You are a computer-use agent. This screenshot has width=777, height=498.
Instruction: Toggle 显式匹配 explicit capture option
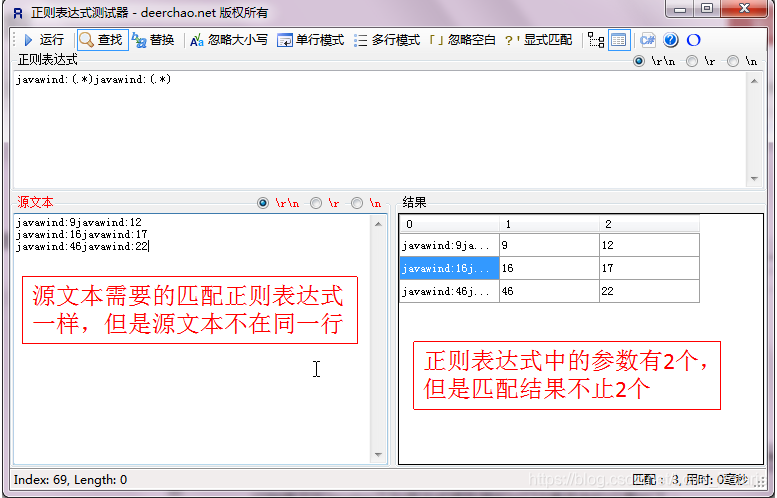coord(538,40)
